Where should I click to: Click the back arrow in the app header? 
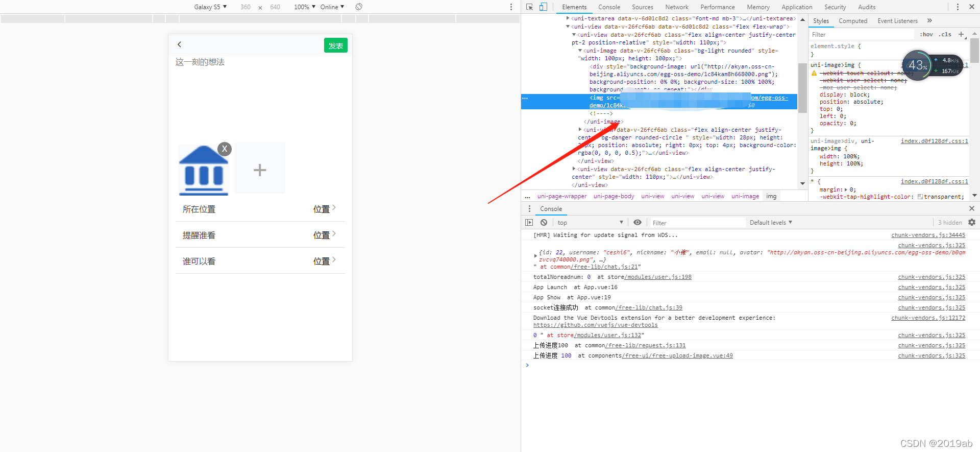click(179, 44)
